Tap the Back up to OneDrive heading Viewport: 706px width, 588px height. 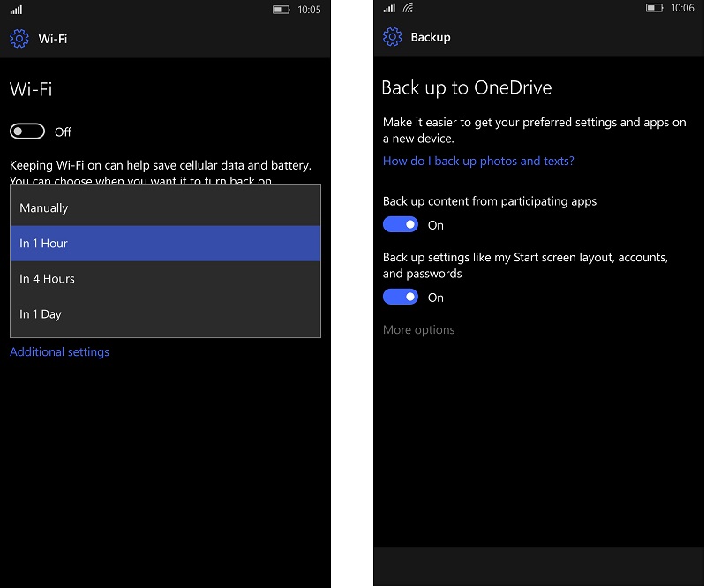[x=467, y=88]
